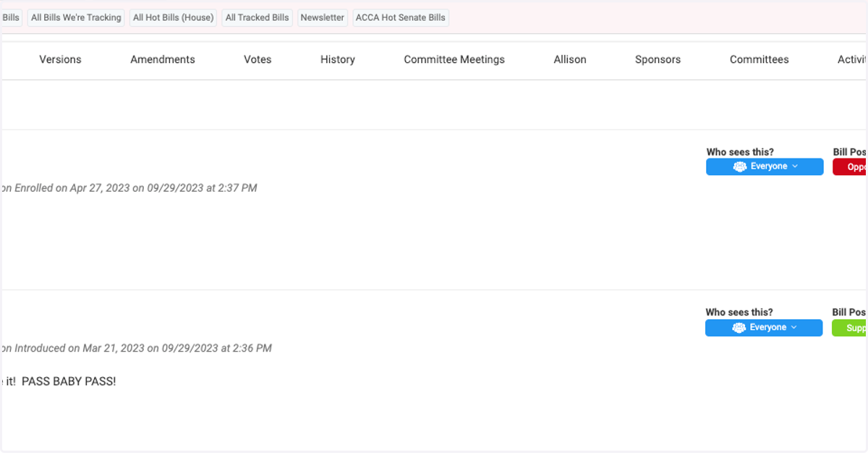
Task: Open the All Bills We're Tracking tag
Action: pos(76,17)
